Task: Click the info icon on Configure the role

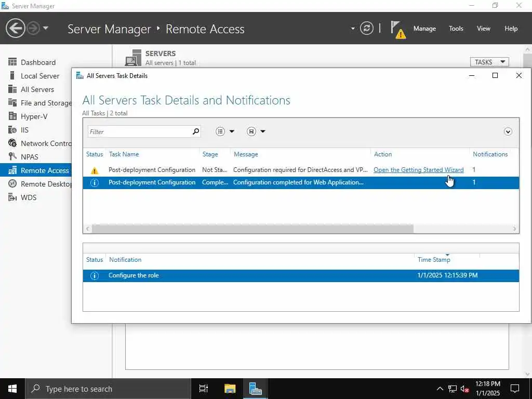Action: click(95, 275)
